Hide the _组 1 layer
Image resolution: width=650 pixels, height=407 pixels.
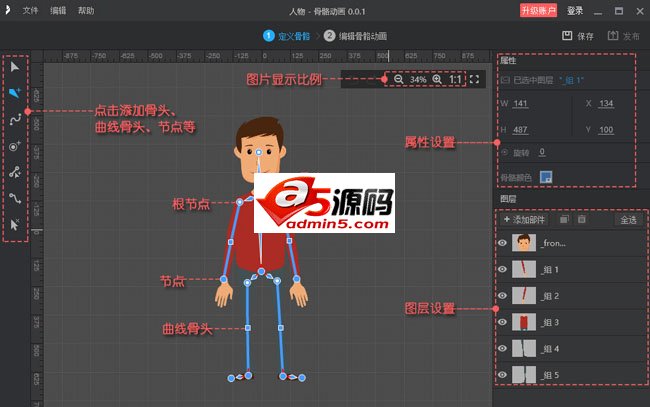click(502, 270)
